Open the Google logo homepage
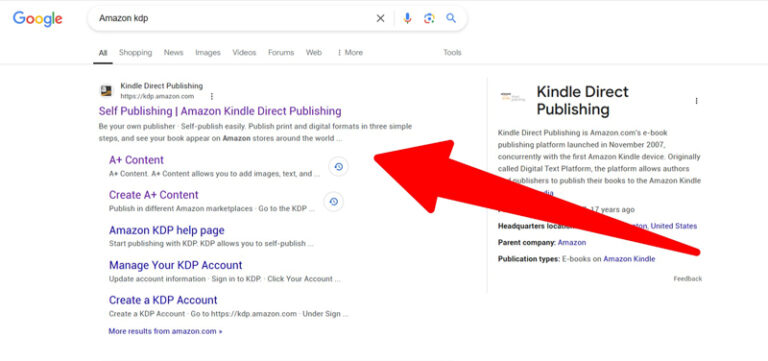This screenshot has height=361, width=768. click(x=38, y=19)
